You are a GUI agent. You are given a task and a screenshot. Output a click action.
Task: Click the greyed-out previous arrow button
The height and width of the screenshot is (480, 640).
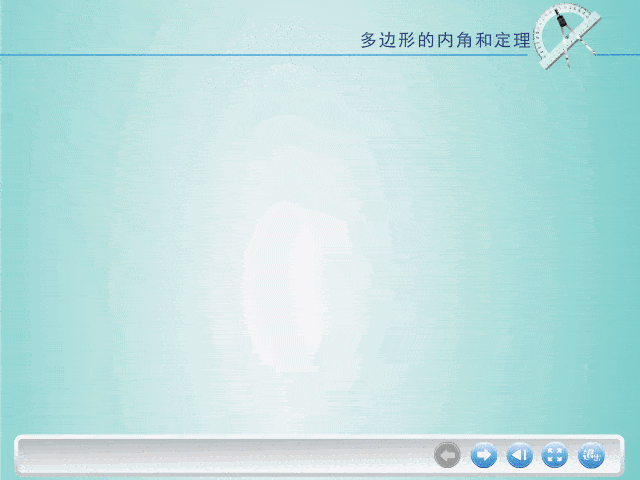click(x=447, y=456)
